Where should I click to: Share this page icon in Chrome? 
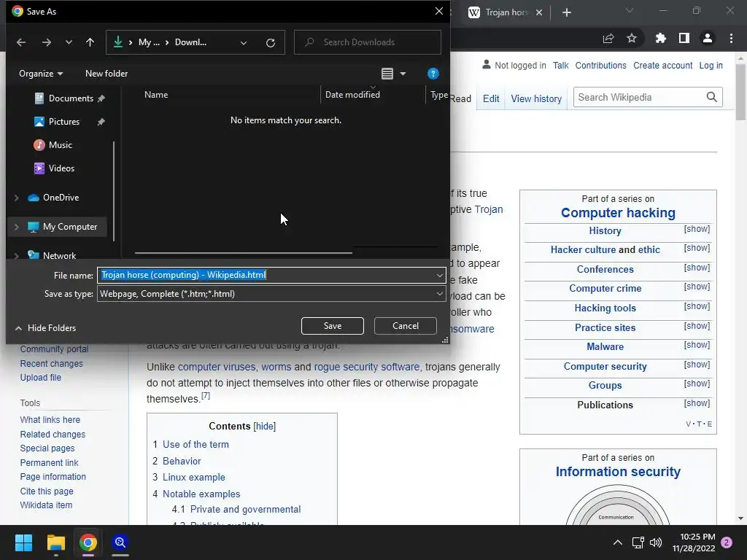pos(608,39)
